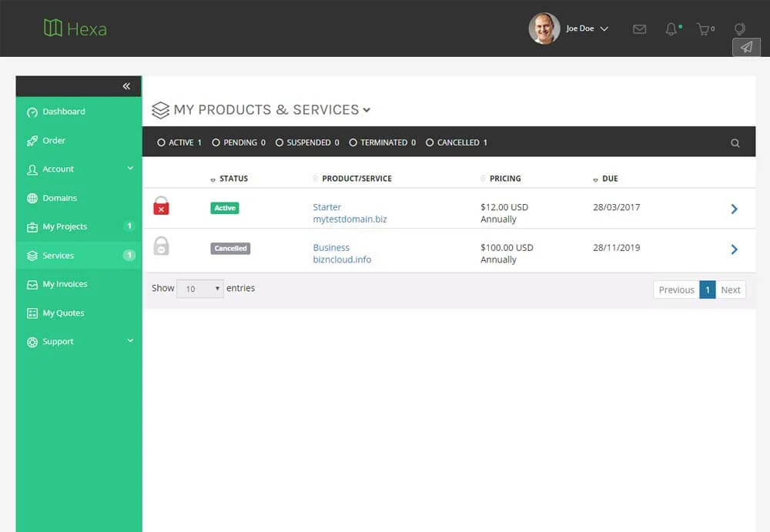Open the mytestdomain.biz link
The image size is (770, 532).
click(x=350, y=219)
